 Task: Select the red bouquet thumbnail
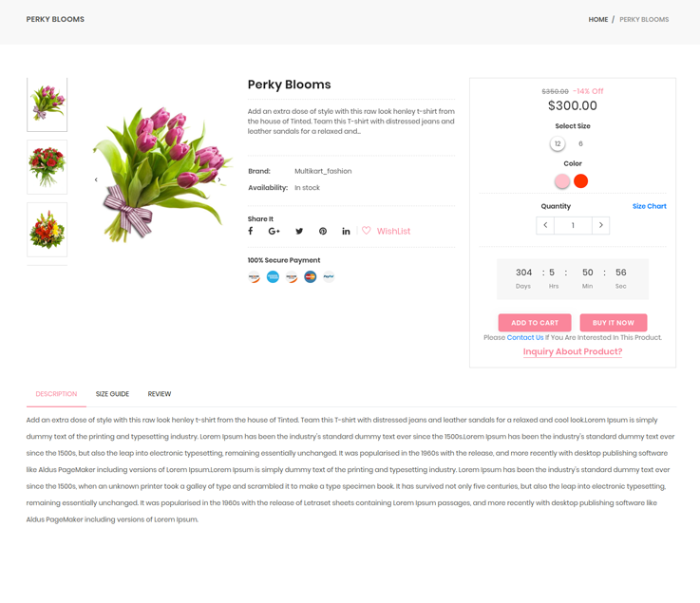(x=47, y=167)
